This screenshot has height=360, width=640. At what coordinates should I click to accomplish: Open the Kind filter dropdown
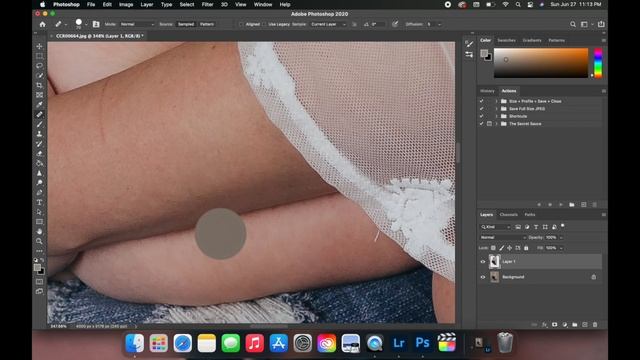[496, 227]
